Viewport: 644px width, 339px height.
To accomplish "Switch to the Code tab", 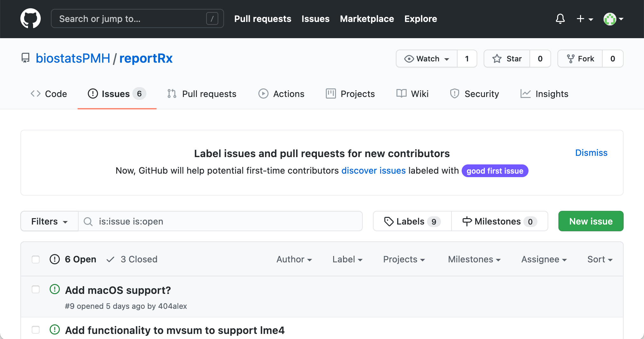I will (49, 94).
